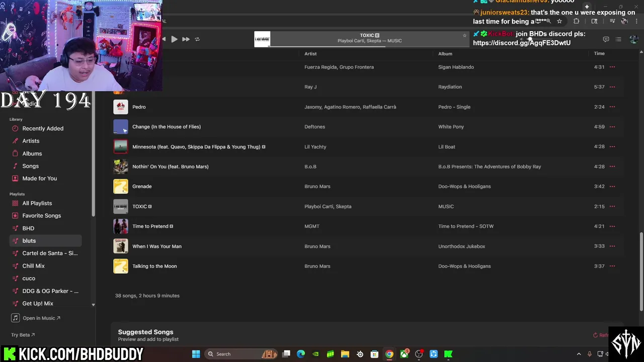The height and width of the screenshot is (362, 644).
Task: Bookmark this page with the browser star
Action: pyautogui.click(x=559, y=21)
